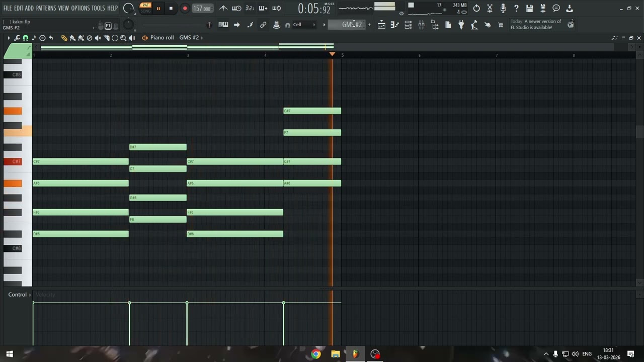Click the close all windows icon
This screenshot has height=362, width=644.
tap(488, 25)
